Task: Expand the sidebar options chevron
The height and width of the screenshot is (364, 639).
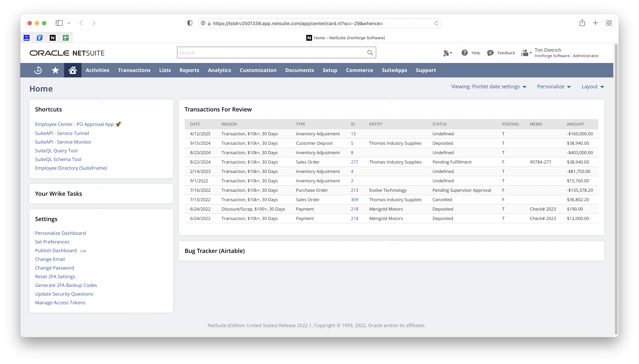Action: click(x=69, y=23)
